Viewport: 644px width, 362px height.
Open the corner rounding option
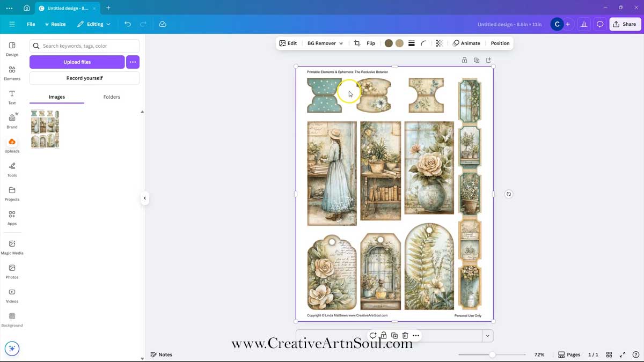click(x=424, y=43)
